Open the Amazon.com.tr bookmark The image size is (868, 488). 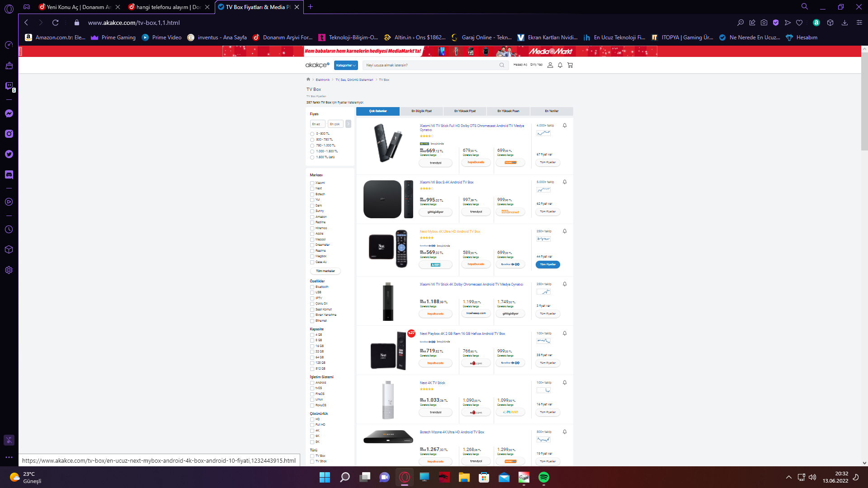click(x=55, y=38)
